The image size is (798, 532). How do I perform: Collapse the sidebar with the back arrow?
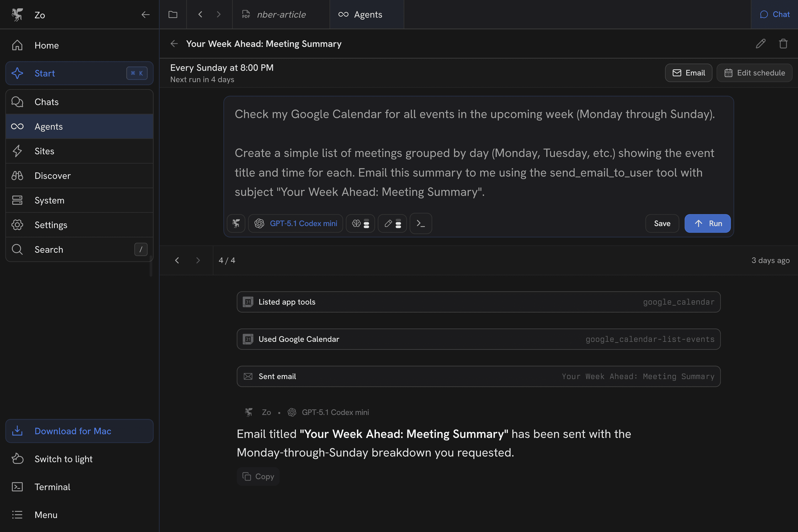pyautogui.click(x=145, y=15)
